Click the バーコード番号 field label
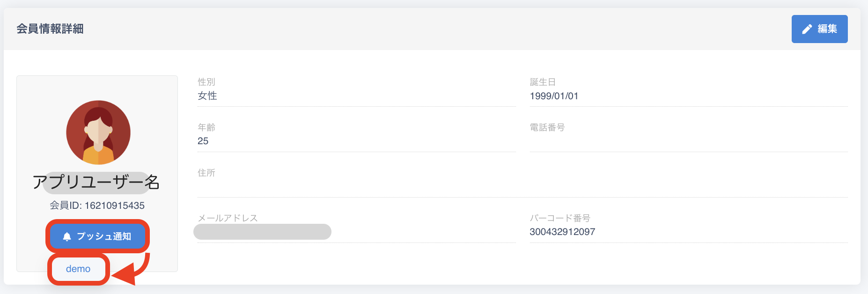 [560, 218]
